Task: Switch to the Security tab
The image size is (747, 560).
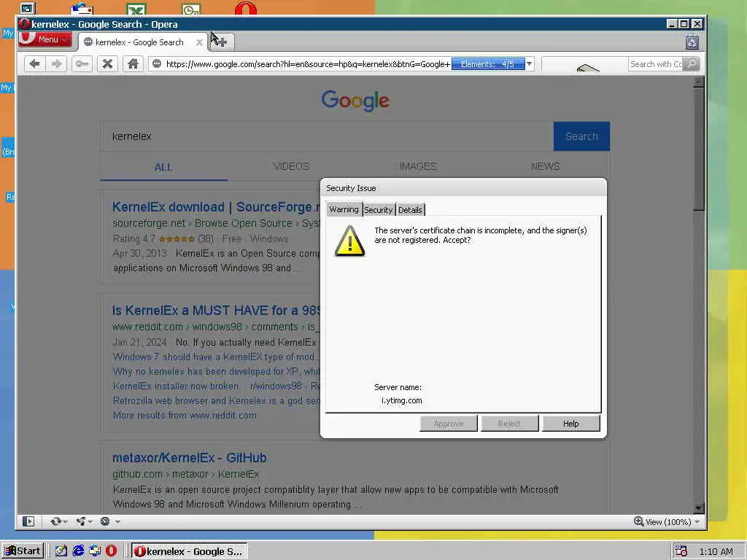Action: 379,210
